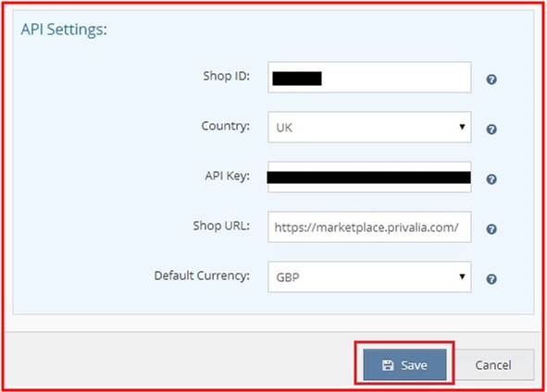Focus the Shop ID text field
This screenshot has width=547, height=392.
369,78
